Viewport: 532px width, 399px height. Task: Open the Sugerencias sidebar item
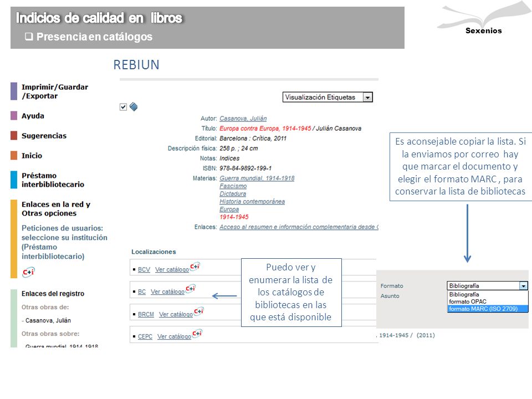[44, 136]
